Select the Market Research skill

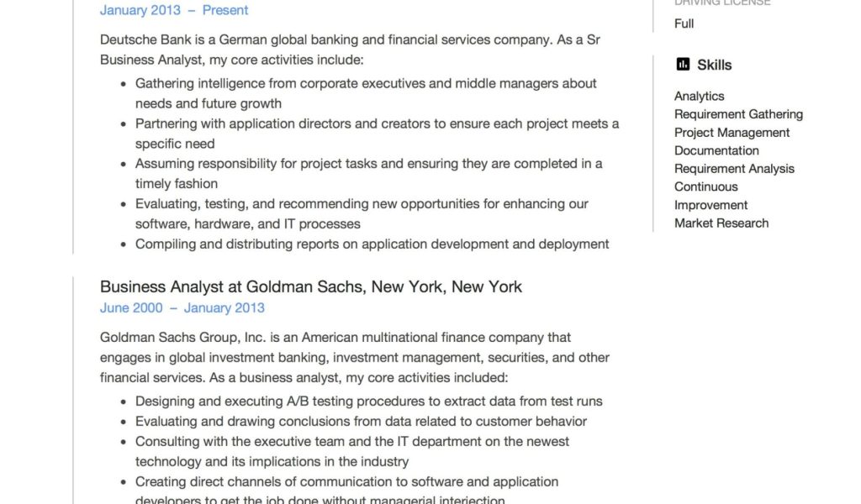coord(721,223)
